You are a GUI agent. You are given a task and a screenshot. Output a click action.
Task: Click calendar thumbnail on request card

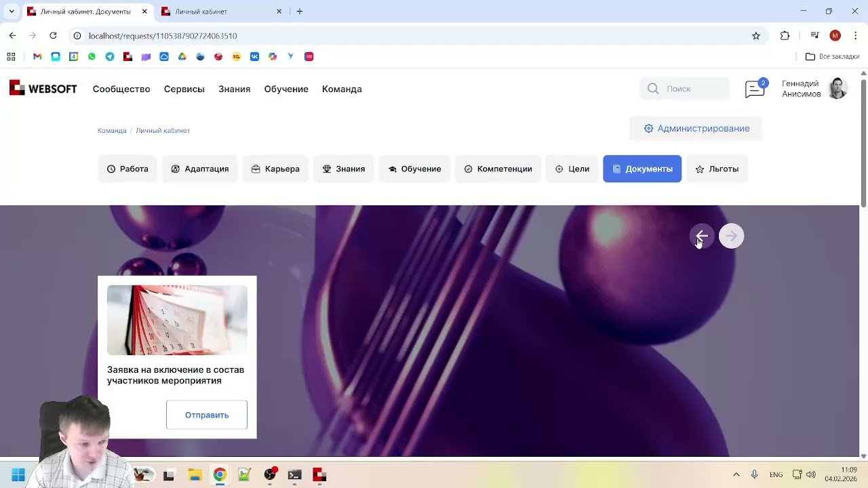(x=177, y=320)
